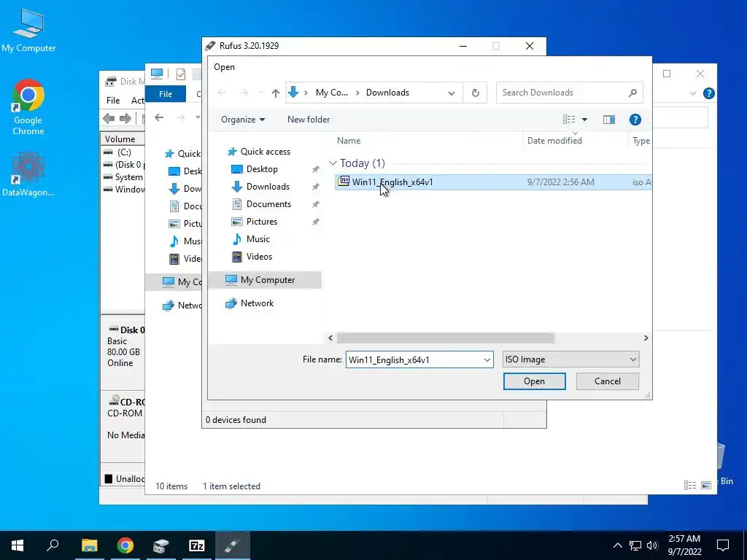Click New folder button
Viewport: 747px width, 560px height.
[x=309, y=120]
